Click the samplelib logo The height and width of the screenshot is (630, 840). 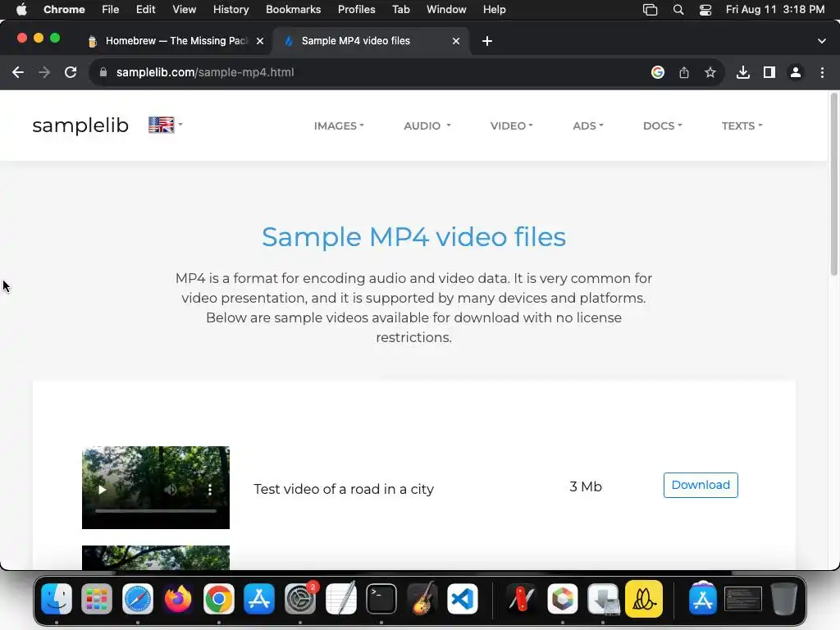pyautogui.click(x=80, y=126)
